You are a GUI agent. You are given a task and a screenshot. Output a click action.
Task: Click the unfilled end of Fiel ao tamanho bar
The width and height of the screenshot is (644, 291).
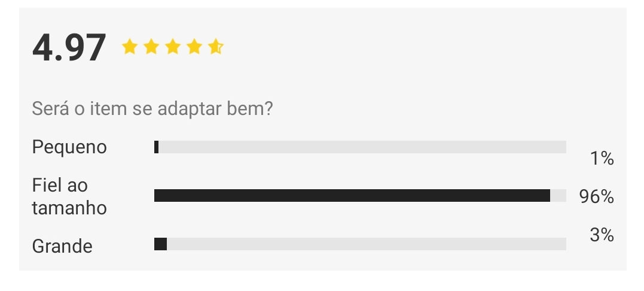558,196
